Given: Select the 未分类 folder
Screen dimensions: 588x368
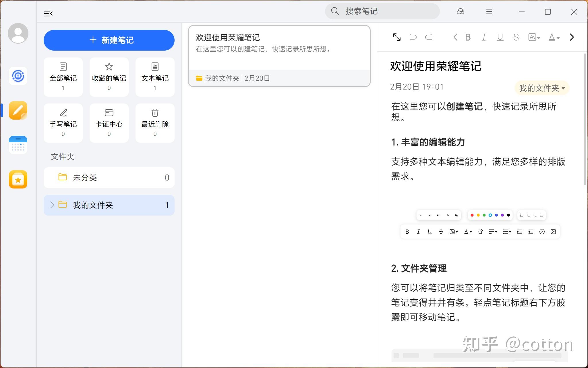Looking at the screenshot, I should coord(109,177).
